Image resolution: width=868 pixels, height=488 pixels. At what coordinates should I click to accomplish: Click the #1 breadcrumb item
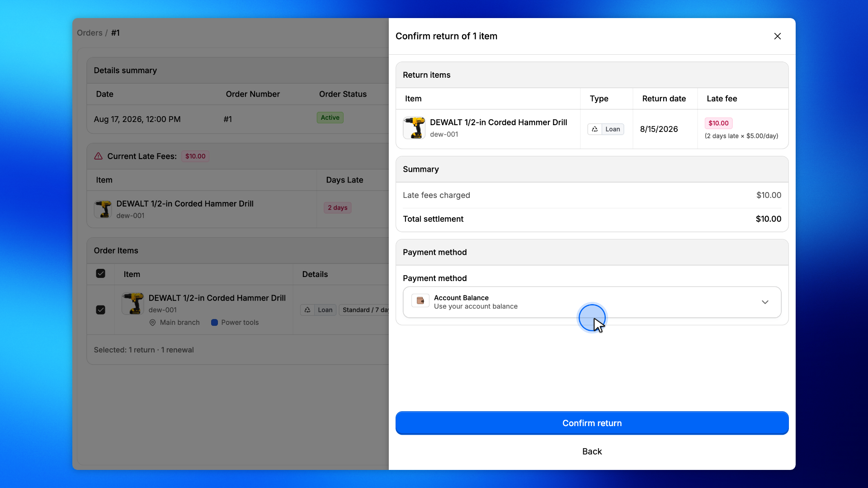(x=115, y=33)
